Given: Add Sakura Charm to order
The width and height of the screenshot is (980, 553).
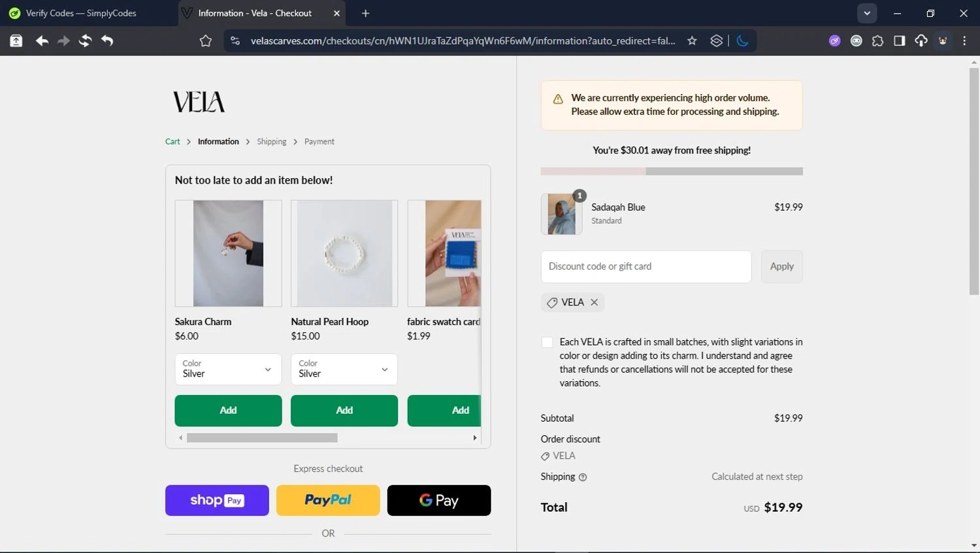Looking at the screenshot, I should point(228,411).
